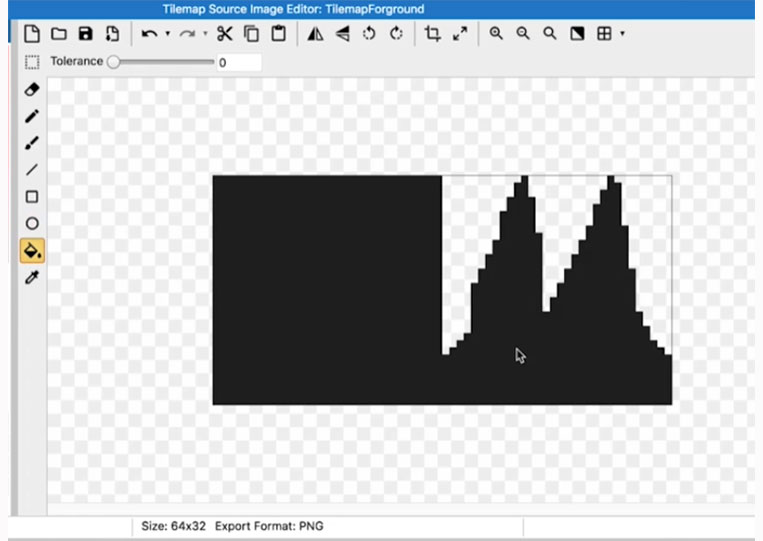The width and height of the screenshot is (763, 541).
Task: Select the Eyedropper color picker tool
Action: (x=32, y=277)
